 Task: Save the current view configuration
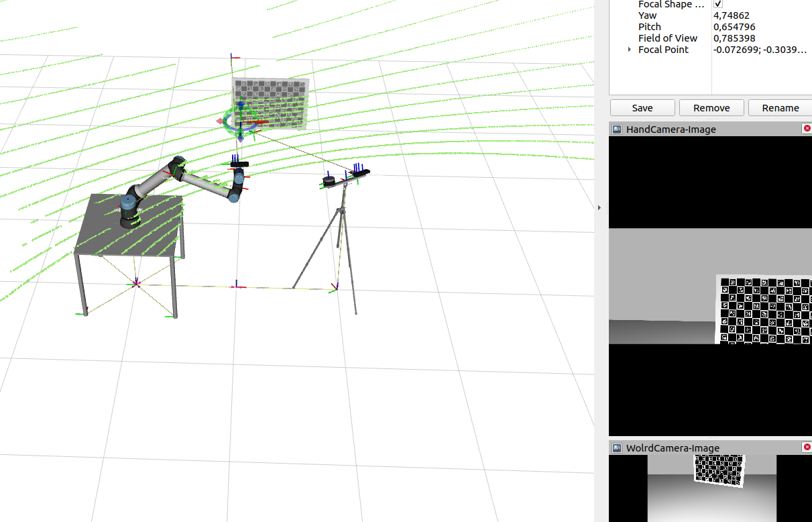pyautogui.click(x=641, y=107)
